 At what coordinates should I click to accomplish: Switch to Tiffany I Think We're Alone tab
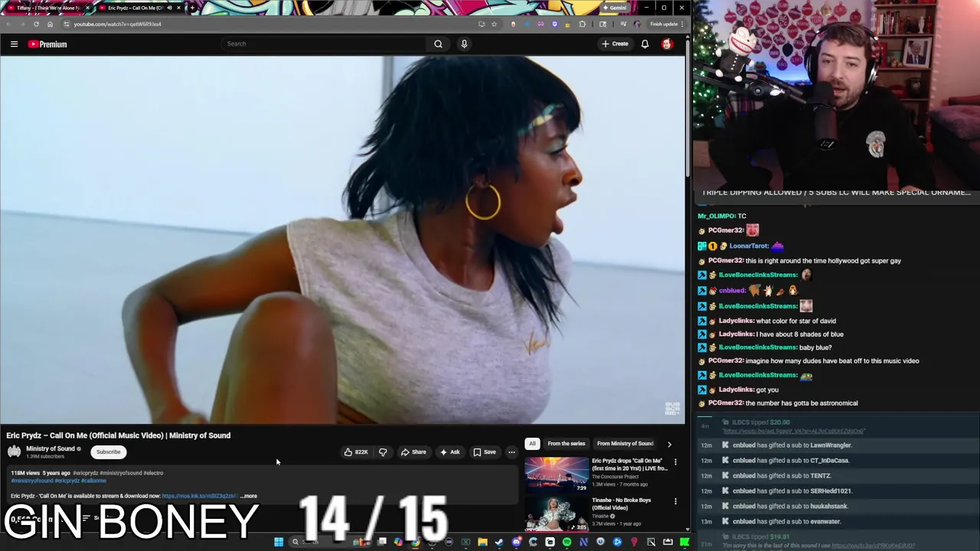47,8
